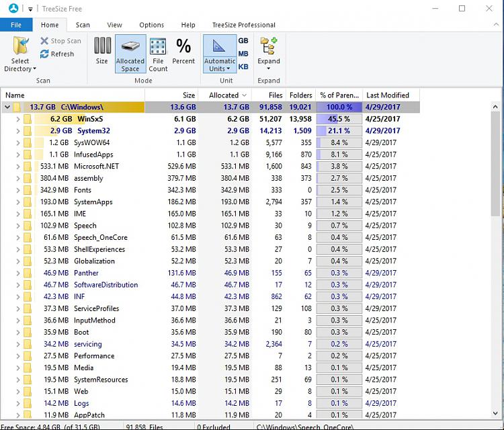Click the ServiceProfiles folder icon
This screenshot has width=504, height=430.
[x=28, y=309]
